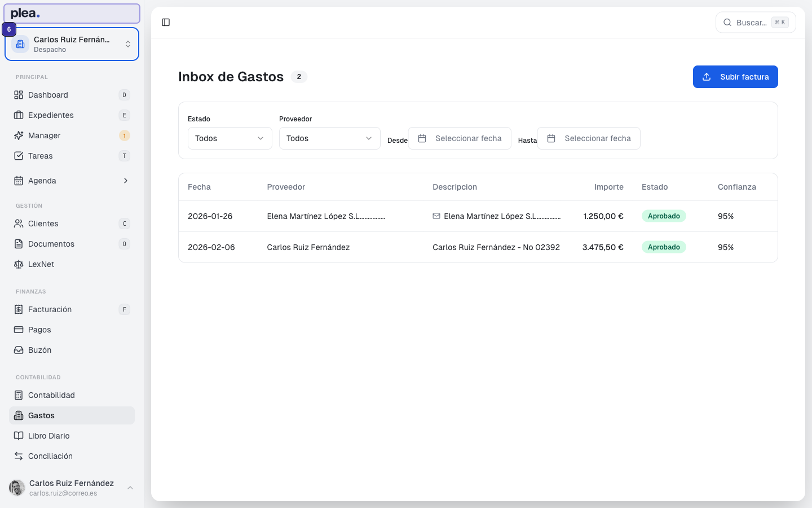This screenshot has width=812, height=508.
Task: Open the Estado filter dropdown
Action: click(230, 138)
